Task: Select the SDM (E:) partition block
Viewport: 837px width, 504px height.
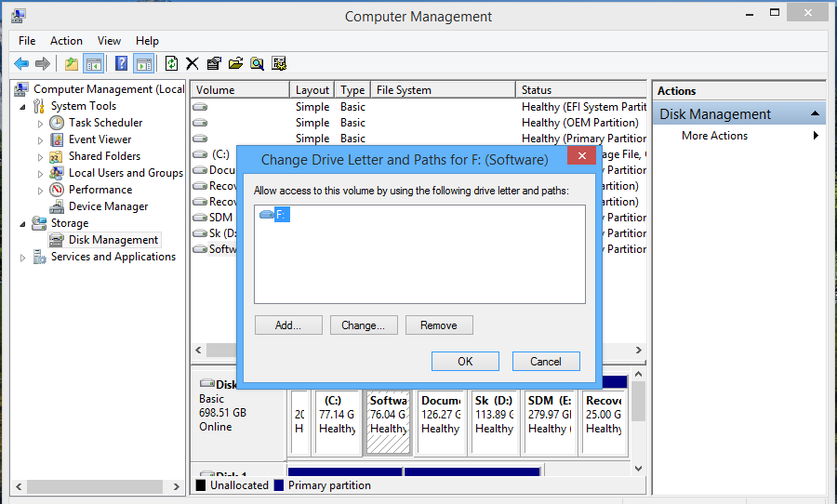Action: tap(550, 422)
